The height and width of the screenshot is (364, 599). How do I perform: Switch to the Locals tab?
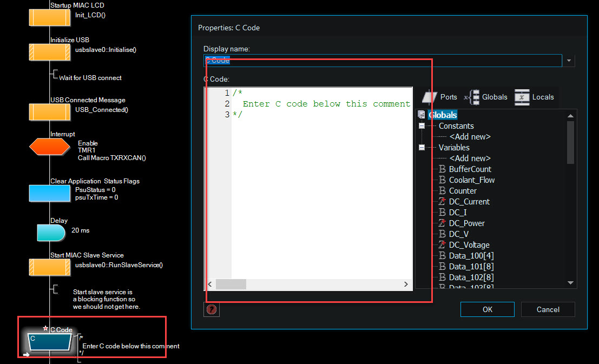pyautogui.click(x=534, y=97)
